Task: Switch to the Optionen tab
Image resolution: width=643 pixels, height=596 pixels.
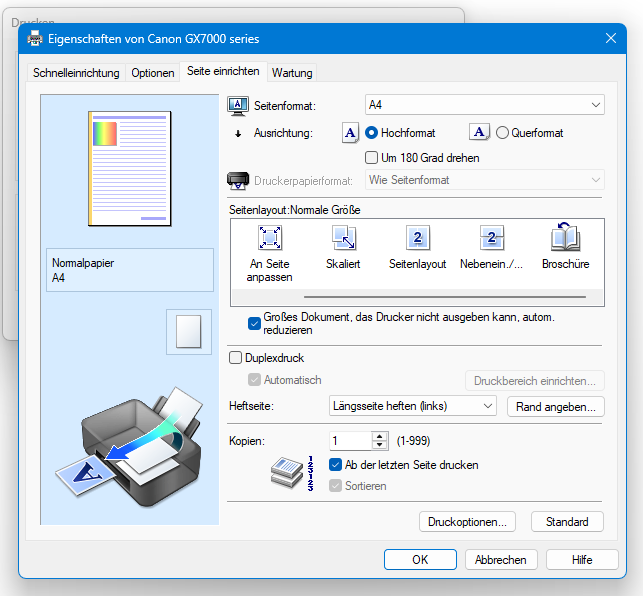Action: click(153, 73)
